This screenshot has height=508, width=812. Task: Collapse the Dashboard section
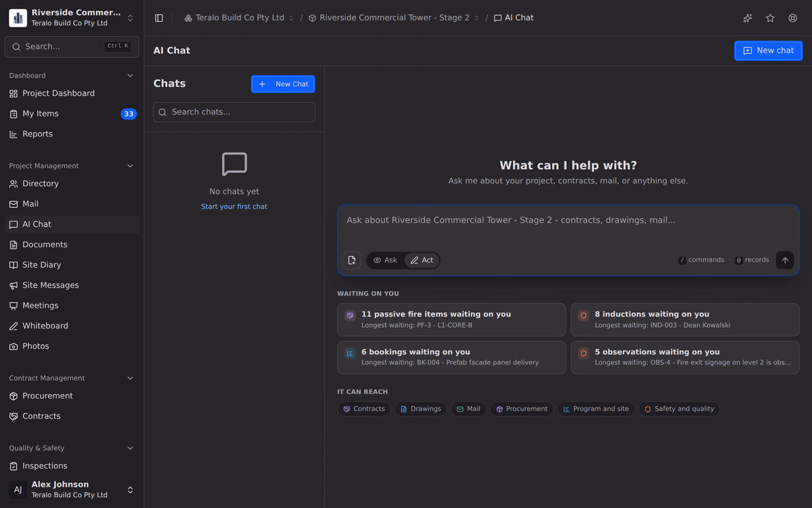pyautogui.click(x=130, y=76)
